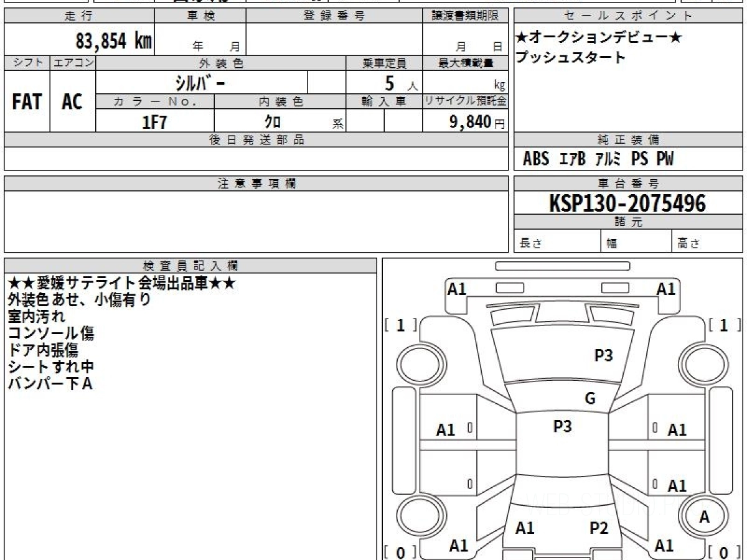The height and width of the screenshot is (560, 747).
Task: Click the 幅 dimension cell
Action: [x=636, y=241]
